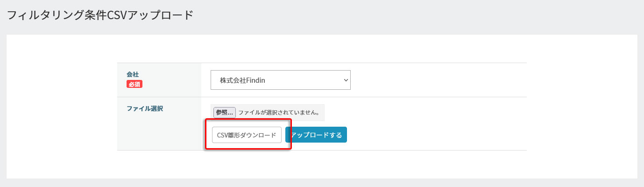This screenshot has width=644, height=187.
Task: Click the blank white panel area below form
Action: 322,165
